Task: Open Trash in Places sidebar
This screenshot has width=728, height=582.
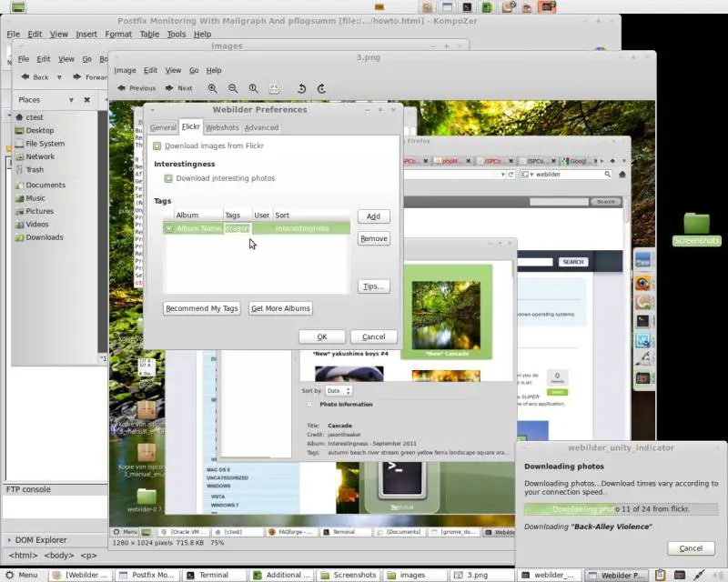Action: point(30,169)
